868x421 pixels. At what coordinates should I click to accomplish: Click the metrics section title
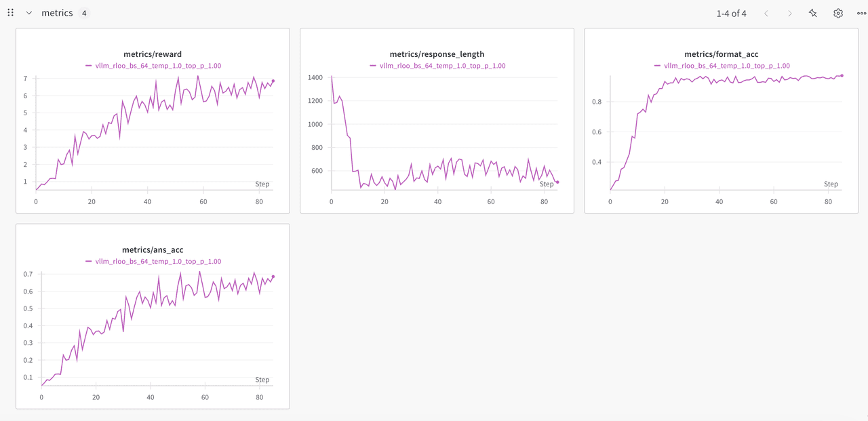click(x=57, y=13)
